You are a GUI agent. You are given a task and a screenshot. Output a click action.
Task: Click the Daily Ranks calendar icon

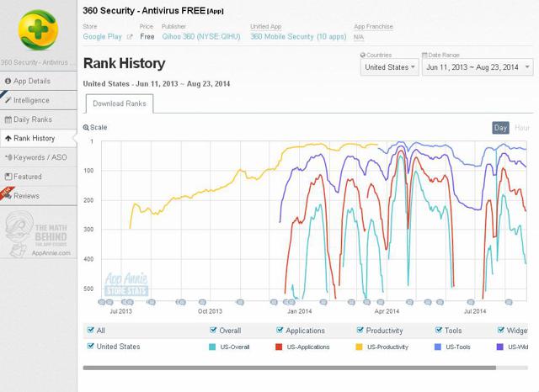[8, 119]
